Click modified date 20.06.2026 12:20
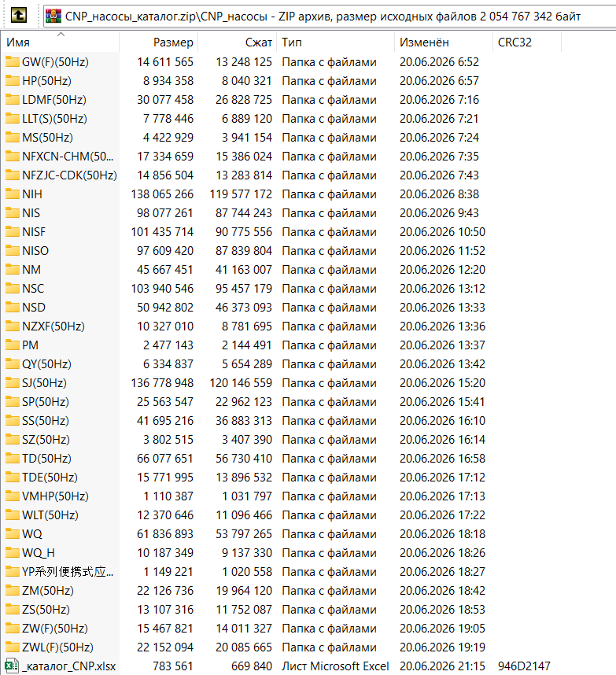Viewport: 616px width, 675px height. click(442, 270)
